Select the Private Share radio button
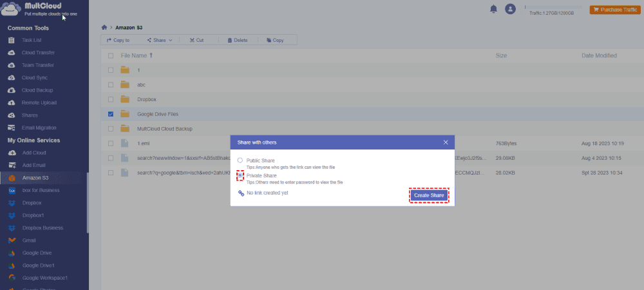This screenshot has width=644, height=290. (x=240, y=175)
